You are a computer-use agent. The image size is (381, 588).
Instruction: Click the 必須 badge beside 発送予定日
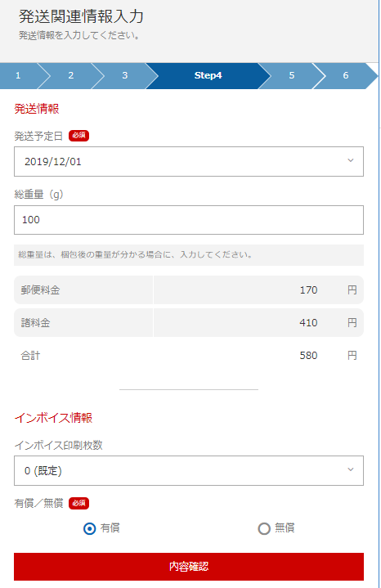point(78,136)
